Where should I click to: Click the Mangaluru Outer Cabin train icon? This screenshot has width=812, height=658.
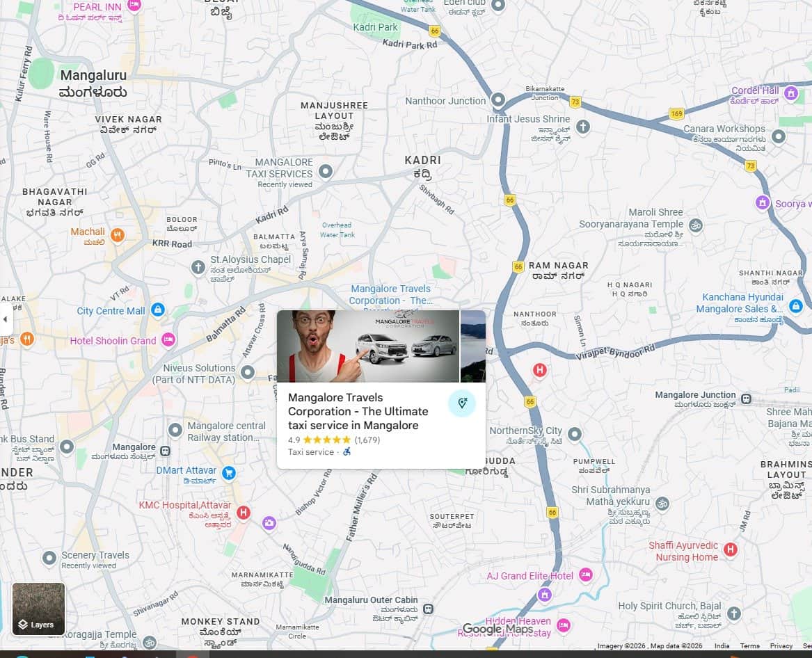[x=428, y=609]
